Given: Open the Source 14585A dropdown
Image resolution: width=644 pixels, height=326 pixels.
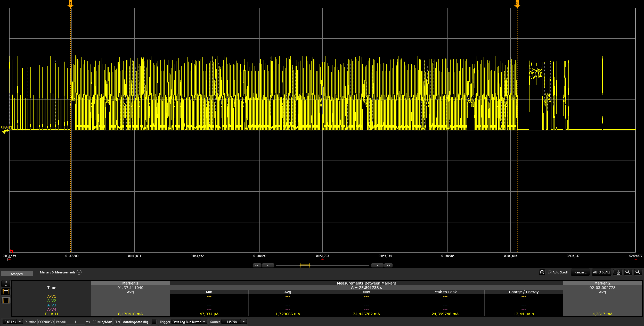Looking at the screenshot, I should 234,322.
